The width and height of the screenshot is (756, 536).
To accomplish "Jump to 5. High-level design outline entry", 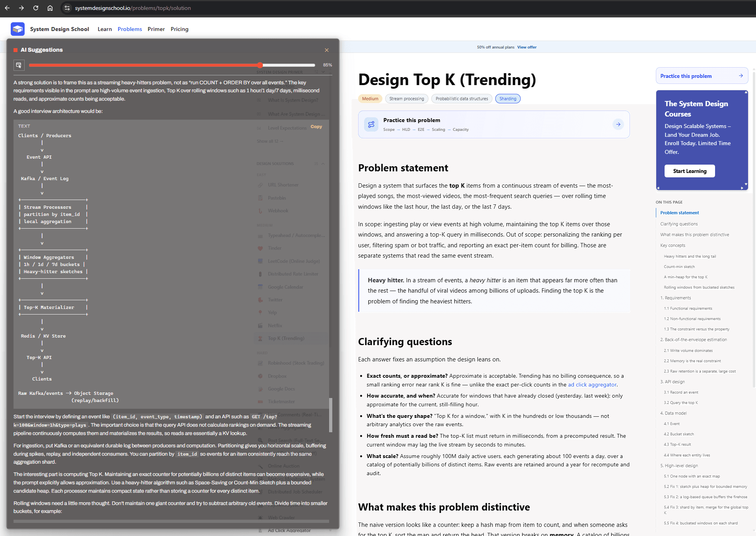I will coord(679,466).
